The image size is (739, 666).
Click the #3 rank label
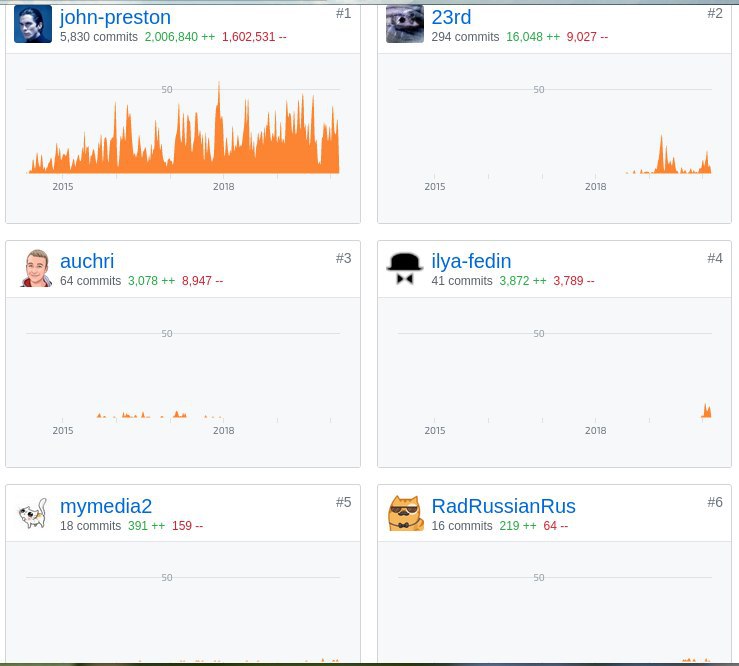click(x=343, y=258)
